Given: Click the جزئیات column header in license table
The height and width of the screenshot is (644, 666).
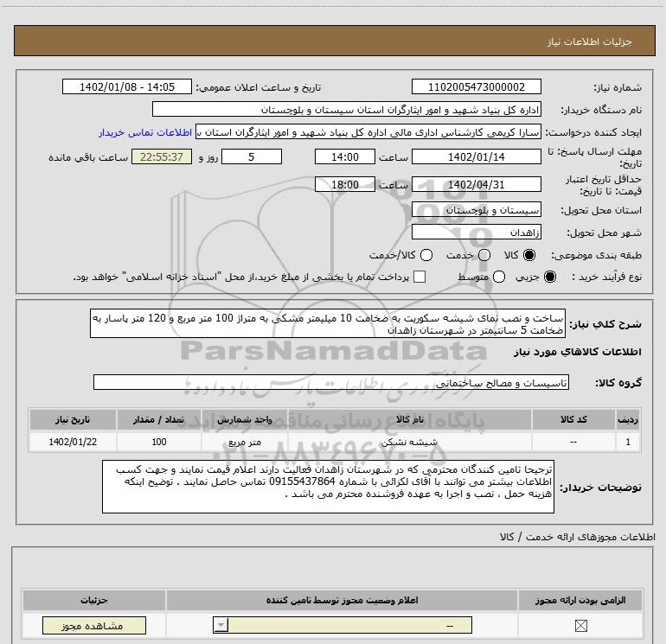Looking at the screenshot, I should [94, 600].
